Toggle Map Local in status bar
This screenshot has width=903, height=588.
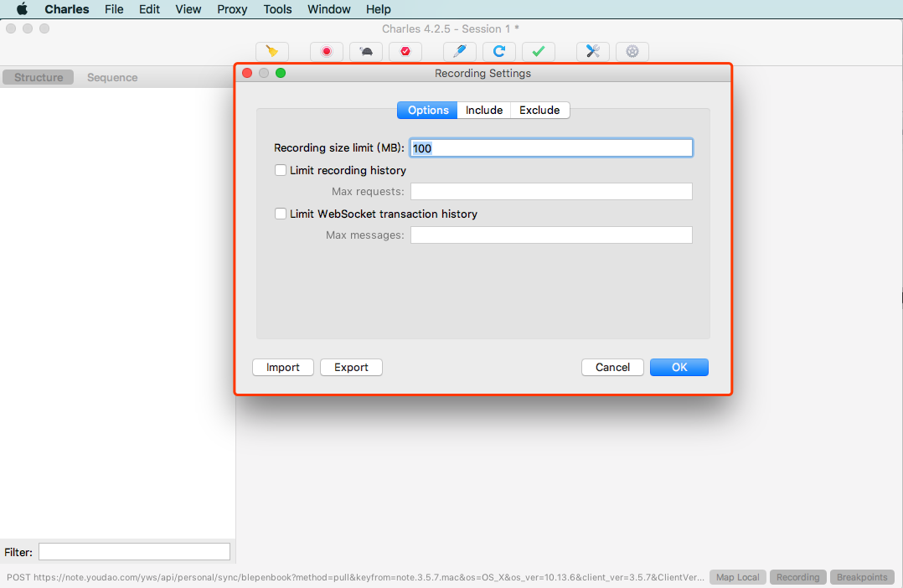738,577
